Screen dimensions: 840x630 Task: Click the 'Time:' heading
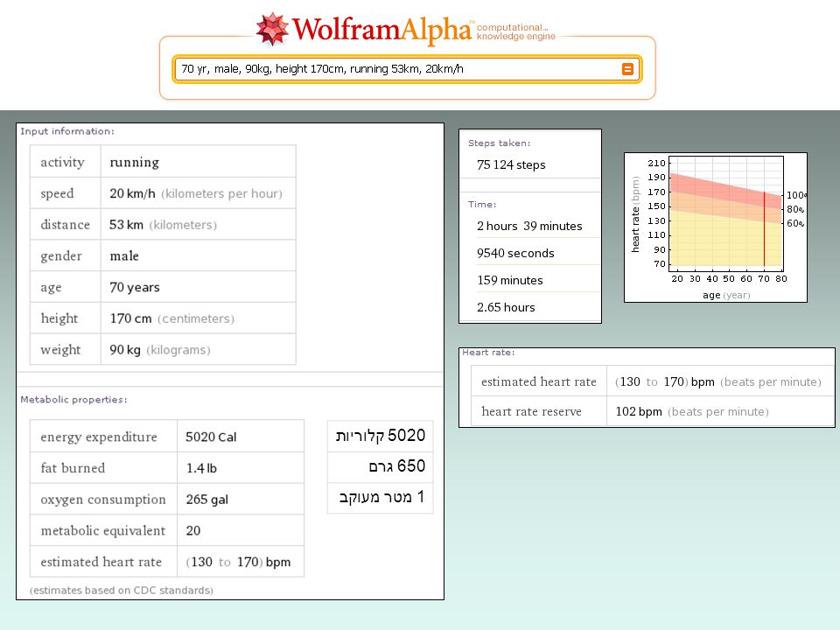(x=482, y=205)
